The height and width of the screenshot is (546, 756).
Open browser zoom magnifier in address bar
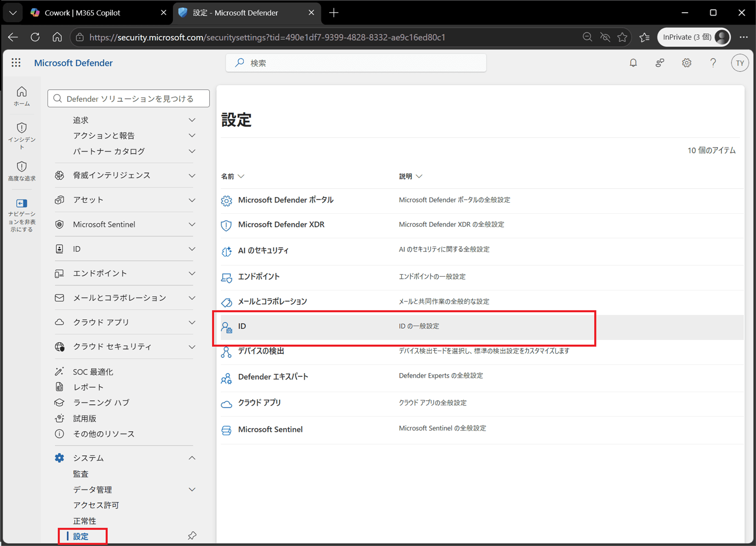coord(587,37)
